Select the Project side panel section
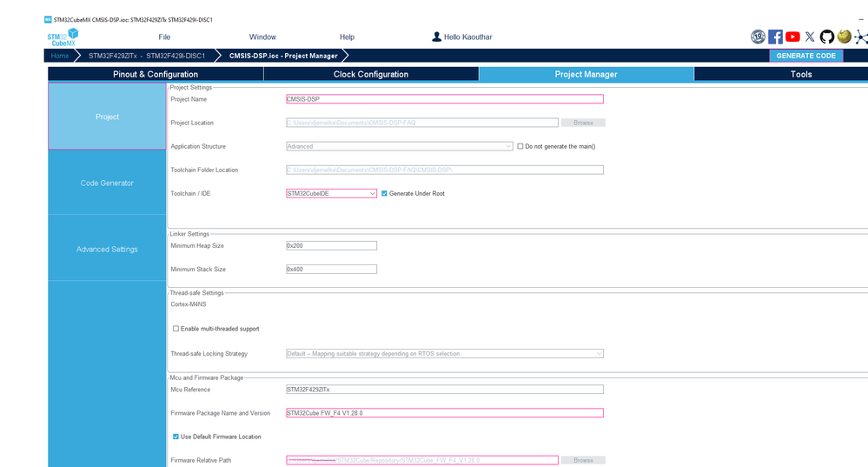This screenshot has width=868, height=467. [107, 117]
